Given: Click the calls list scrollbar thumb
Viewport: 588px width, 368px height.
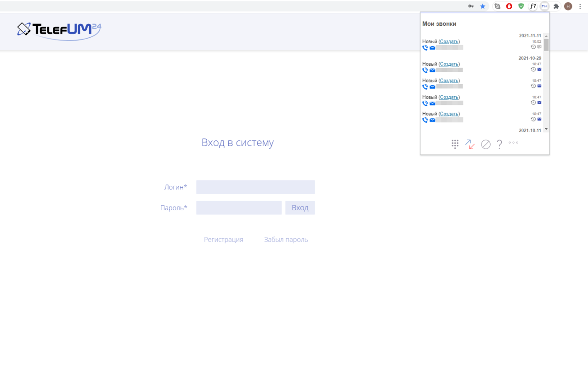Looking at the screenshot, I should coord(546,45).
